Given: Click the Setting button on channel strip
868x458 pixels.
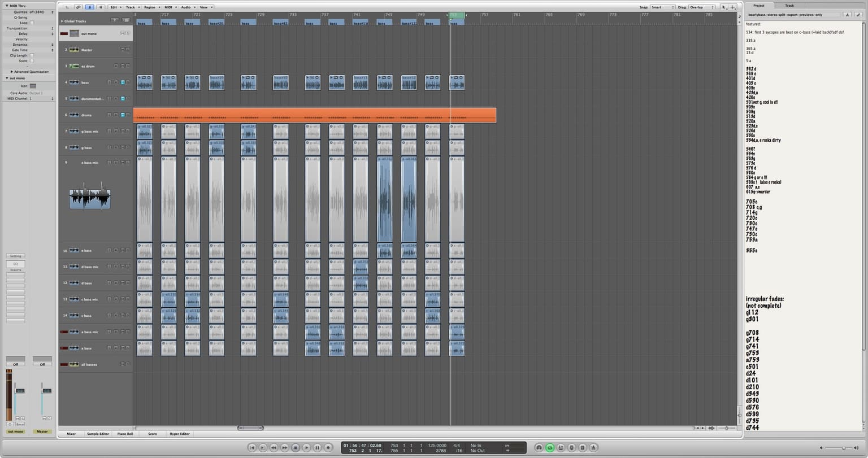Looking at the screenshot, I should click(x=15, y=256).
